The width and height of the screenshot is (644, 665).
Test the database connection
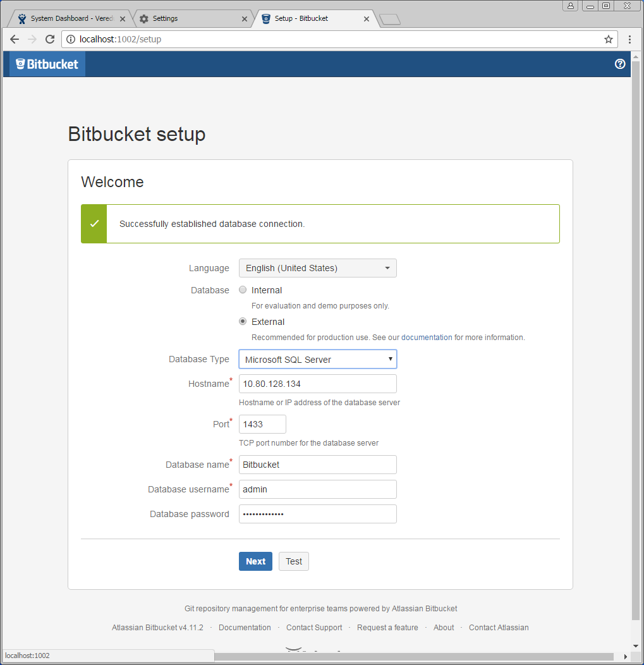(x=293, y=561)
